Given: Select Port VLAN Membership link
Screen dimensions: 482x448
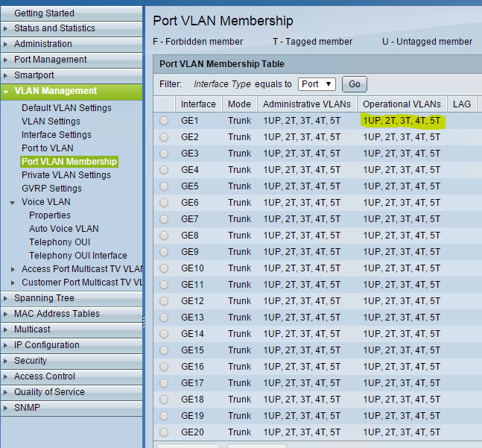Looking at the screenshot, I should pos(69,162).
